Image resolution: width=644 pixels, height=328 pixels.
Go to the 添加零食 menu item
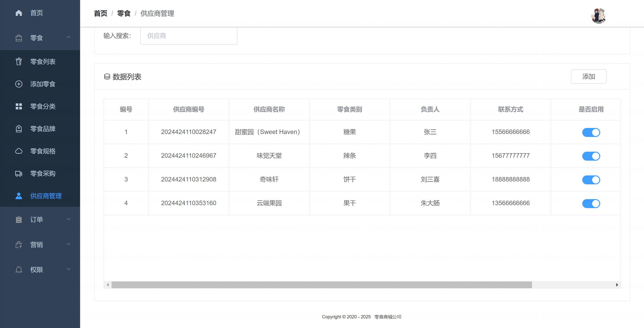(x=40, y=84)
